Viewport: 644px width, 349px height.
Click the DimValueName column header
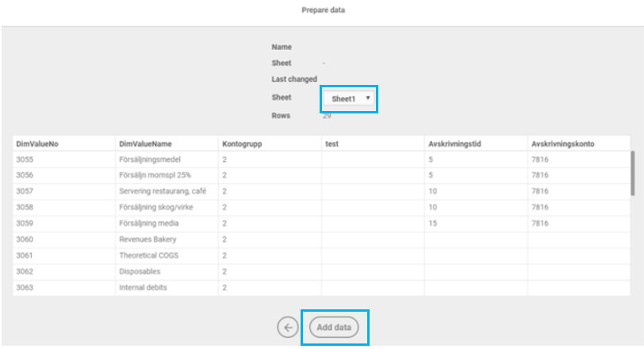tap(145, 144)
